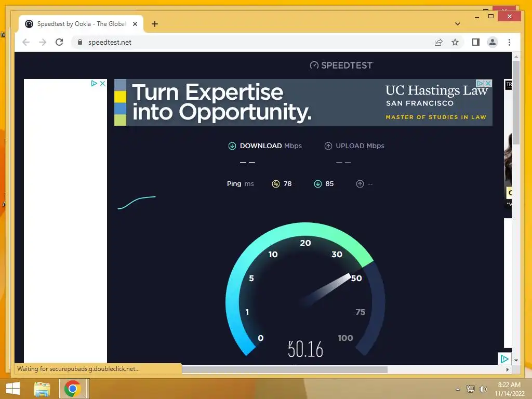
Task: Open AdChoices on the banner ad
Action: (480, 83)
